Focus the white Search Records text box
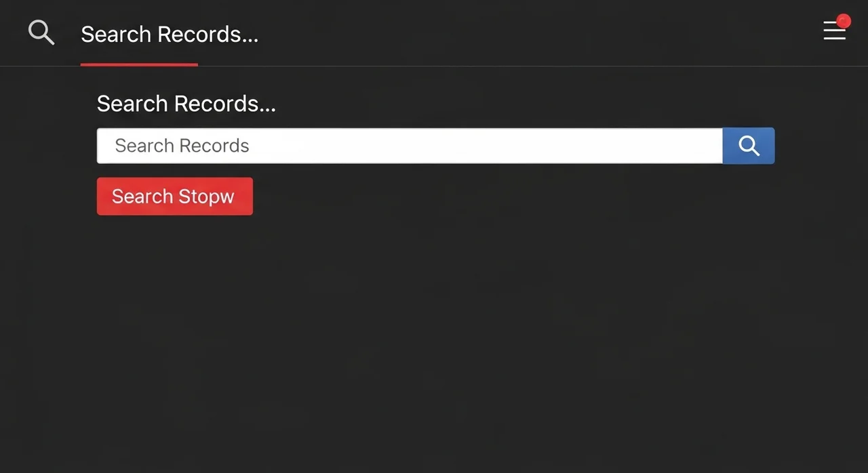This screenshot has height=473, width=868. [x=410, y=146]
